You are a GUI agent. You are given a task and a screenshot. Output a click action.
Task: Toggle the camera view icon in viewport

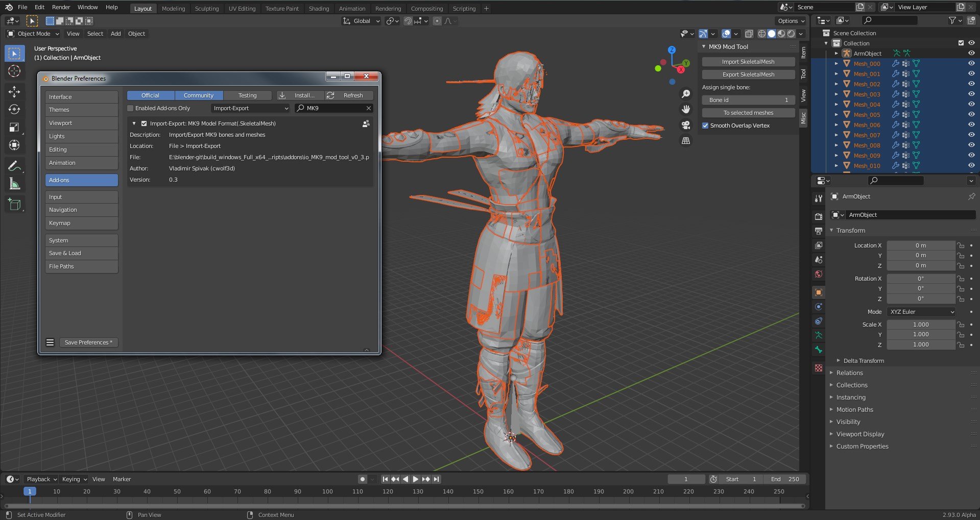pyautogui.click(x=686, y=125)
